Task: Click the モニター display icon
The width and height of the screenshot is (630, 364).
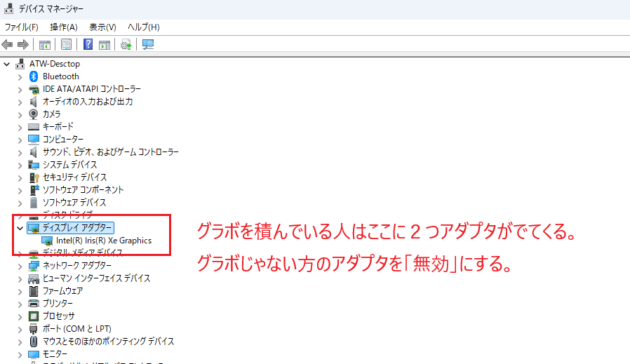Action: (x=34, y=354)
